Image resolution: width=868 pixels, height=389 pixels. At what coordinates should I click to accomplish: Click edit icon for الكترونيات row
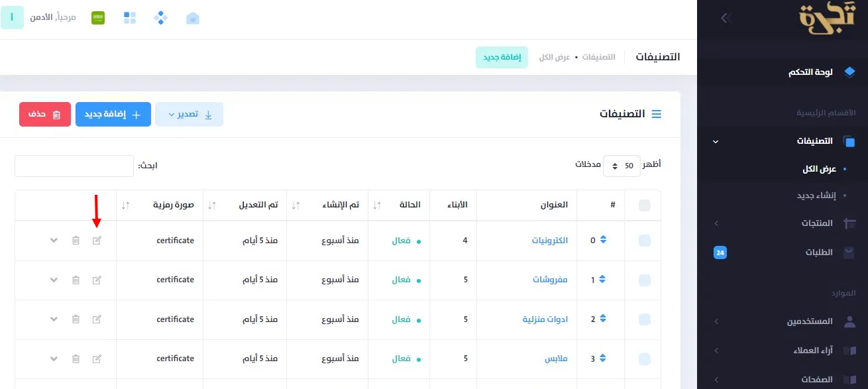(97, 240)
